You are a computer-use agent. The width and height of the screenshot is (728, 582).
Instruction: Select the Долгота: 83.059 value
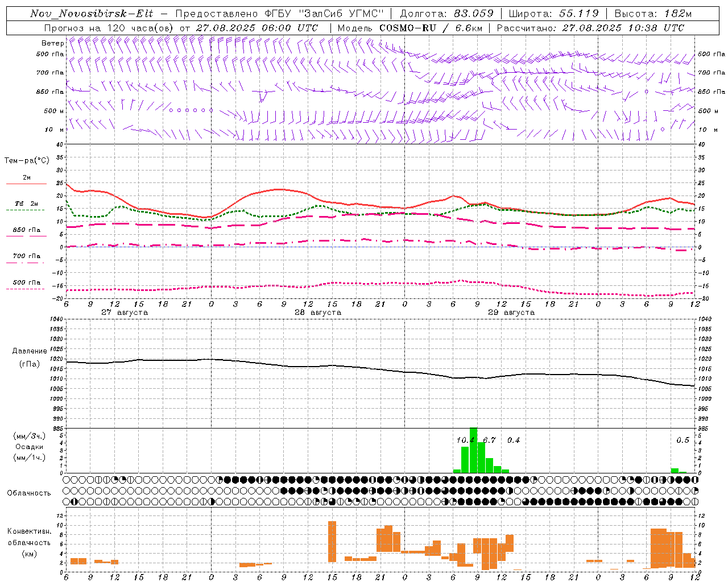[x=446, y=14]
